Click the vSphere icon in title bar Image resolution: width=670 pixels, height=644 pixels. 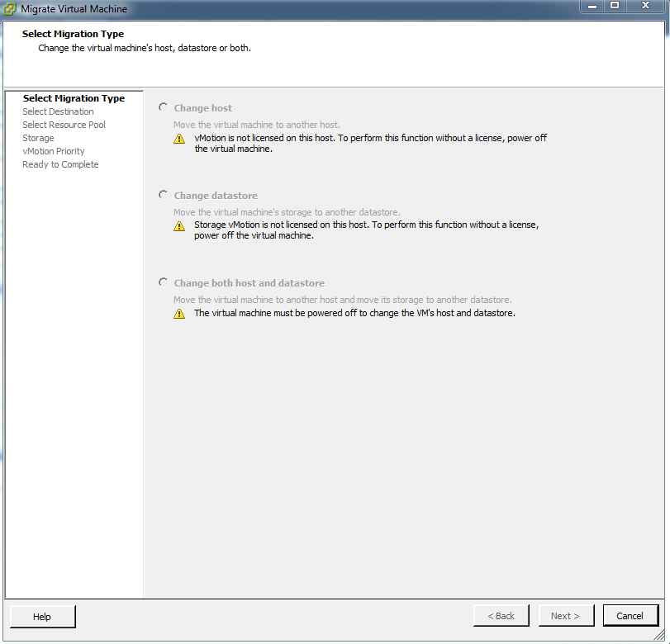[x=9, y=9]
